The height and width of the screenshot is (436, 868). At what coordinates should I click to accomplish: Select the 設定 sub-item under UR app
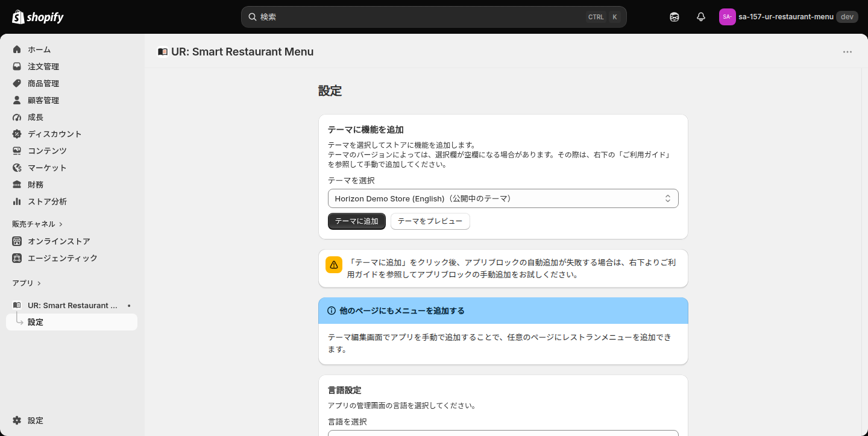[x=72, y=322]
